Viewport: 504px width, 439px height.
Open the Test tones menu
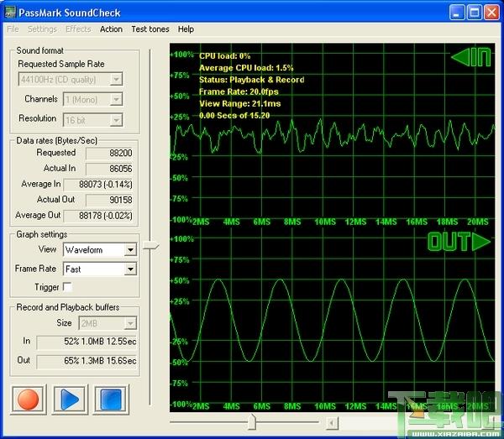pyautogui.click(x=150, y=29)
